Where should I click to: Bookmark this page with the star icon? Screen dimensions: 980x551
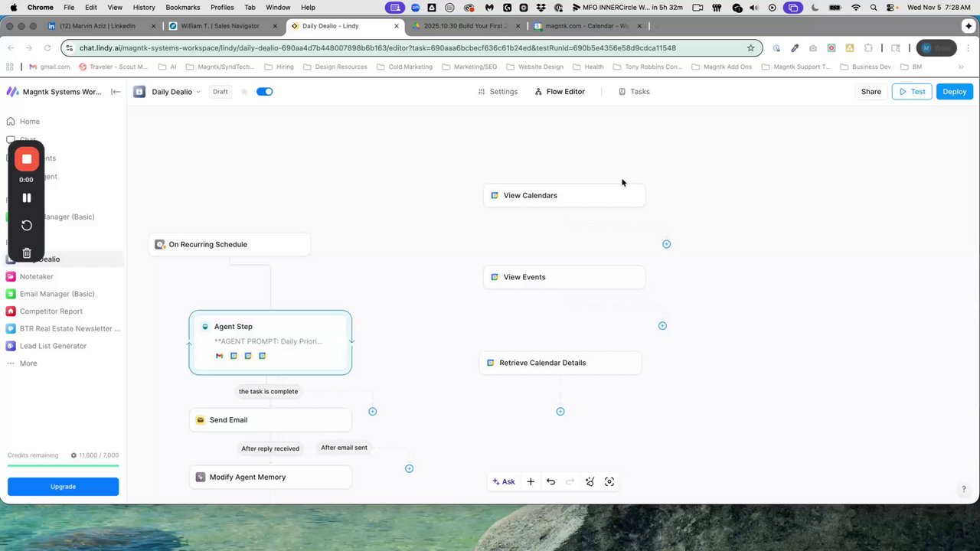(x=750, y=47)
